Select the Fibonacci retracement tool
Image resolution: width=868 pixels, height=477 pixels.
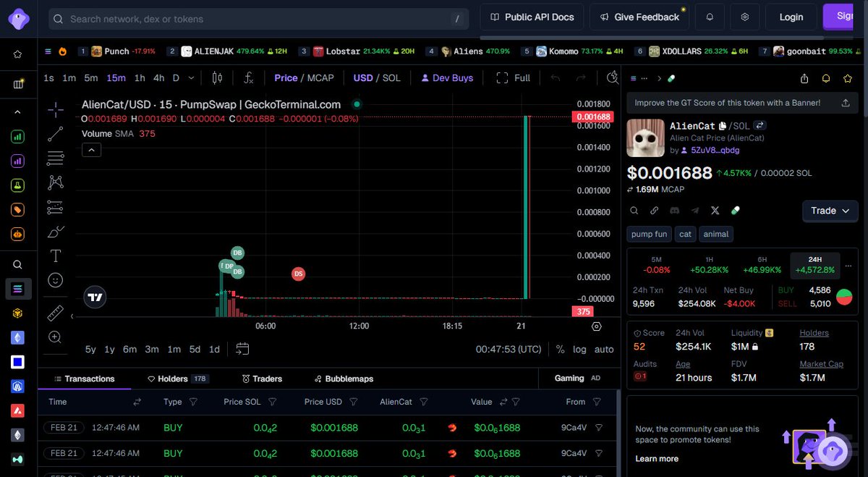coord(56,158)
